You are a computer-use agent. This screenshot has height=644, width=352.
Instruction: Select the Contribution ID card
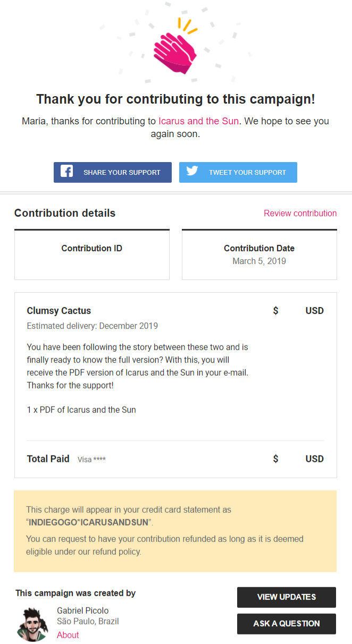point(91,254)
